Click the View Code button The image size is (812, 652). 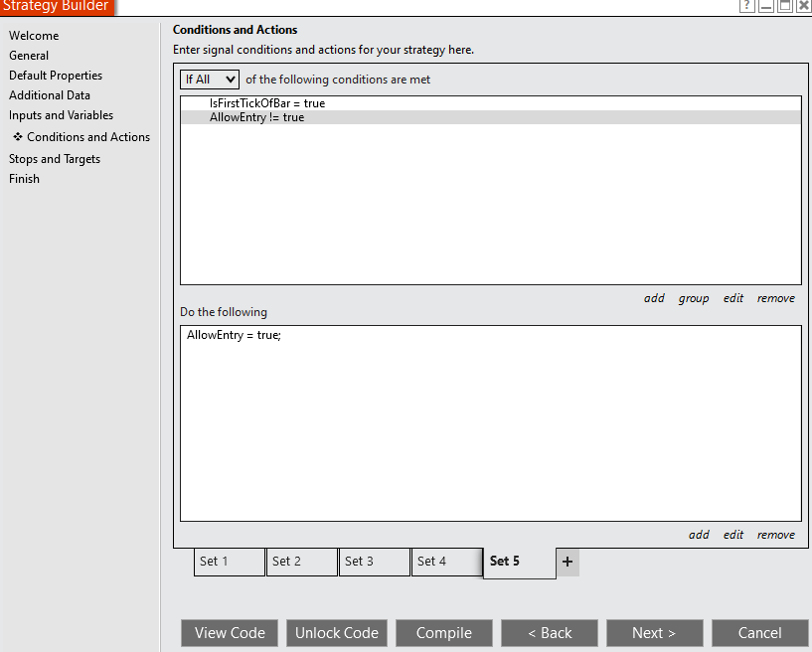230,633
